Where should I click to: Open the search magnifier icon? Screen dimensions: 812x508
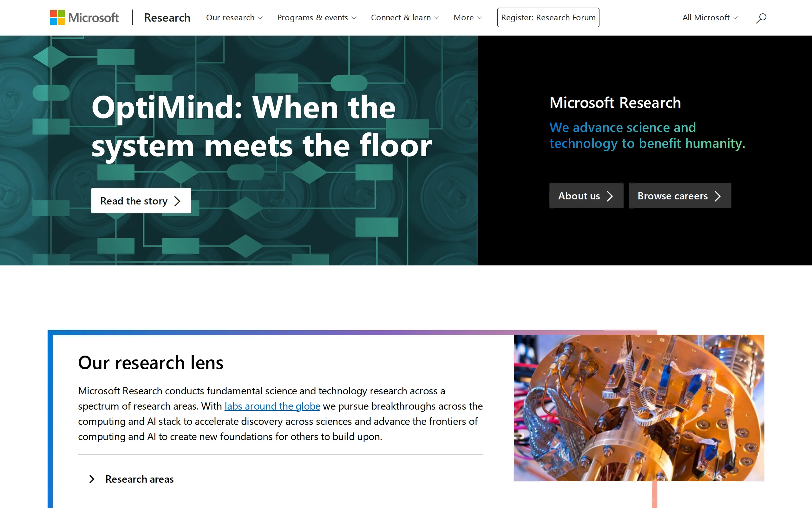(761, 18)
